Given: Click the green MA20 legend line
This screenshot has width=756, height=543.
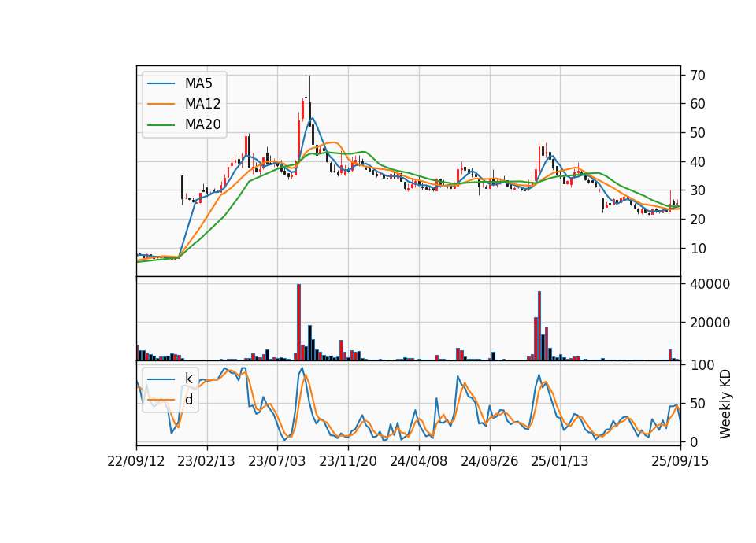Looking at the screenshot, I should pos(161,124).
